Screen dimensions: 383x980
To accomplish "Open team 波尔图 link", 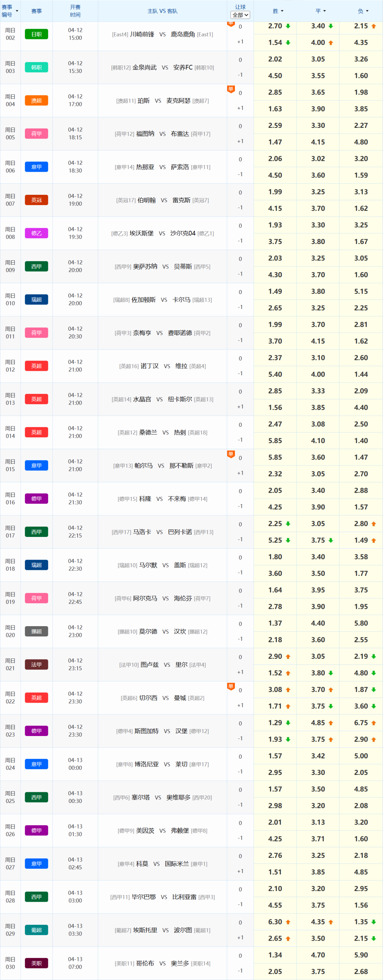I will coord(183,930).
